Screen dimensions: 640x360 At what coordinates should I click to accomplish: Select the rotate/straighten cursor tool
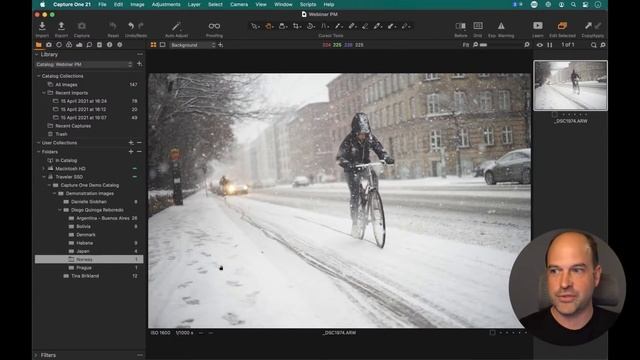pos(311,26)
